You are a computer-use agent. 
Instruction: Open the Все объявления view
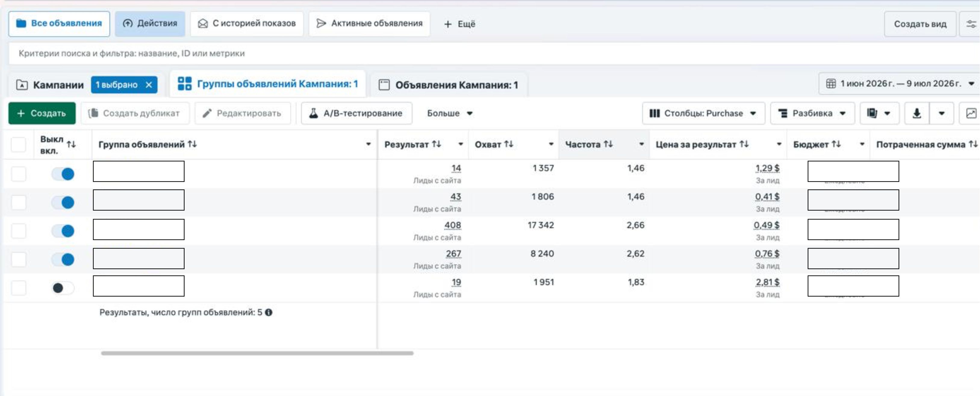click(59, 23)
